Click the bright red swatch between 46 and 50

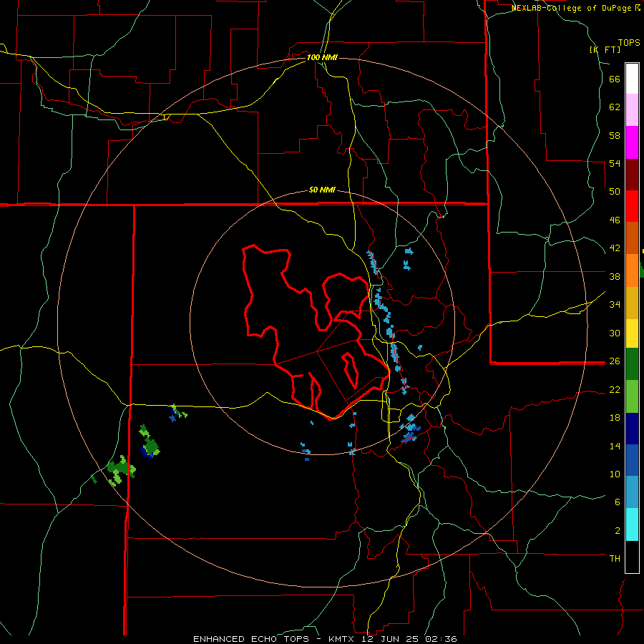[x=632, y=206]
